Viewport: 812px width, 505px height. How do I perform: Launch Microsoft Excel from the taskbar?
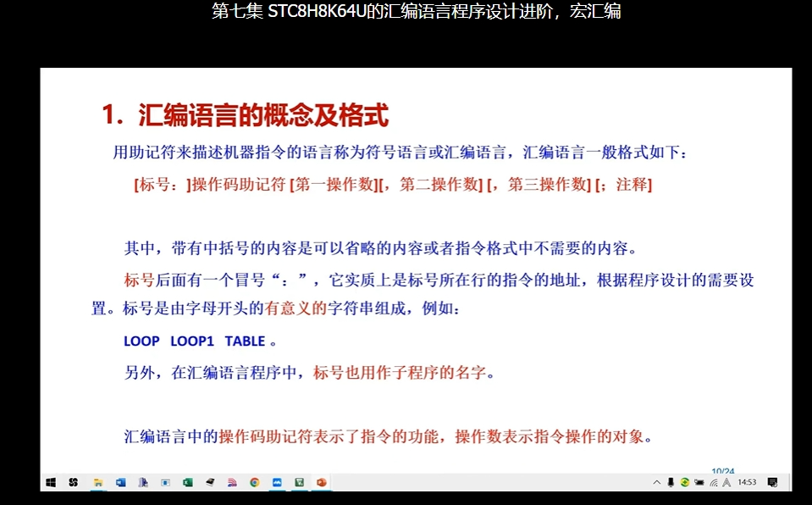pos(187,483)
